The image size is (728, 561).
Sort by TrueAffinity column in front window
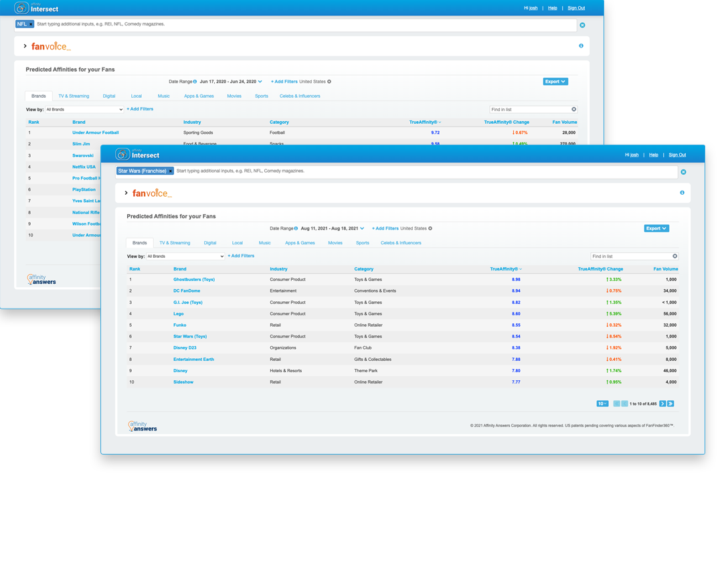[x=506, y=269]
